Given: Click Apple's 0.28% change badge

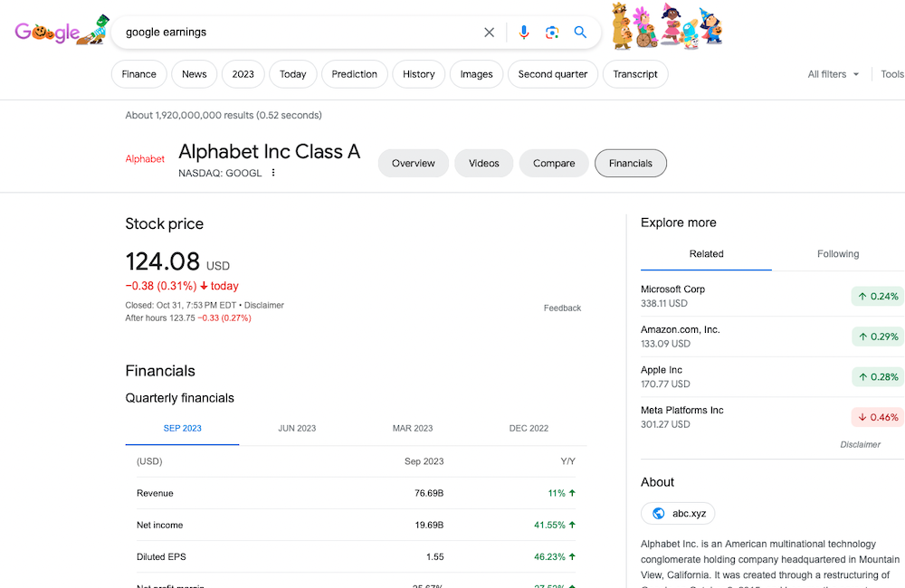Looking at the screenshot, I should [x=877, y=377].
